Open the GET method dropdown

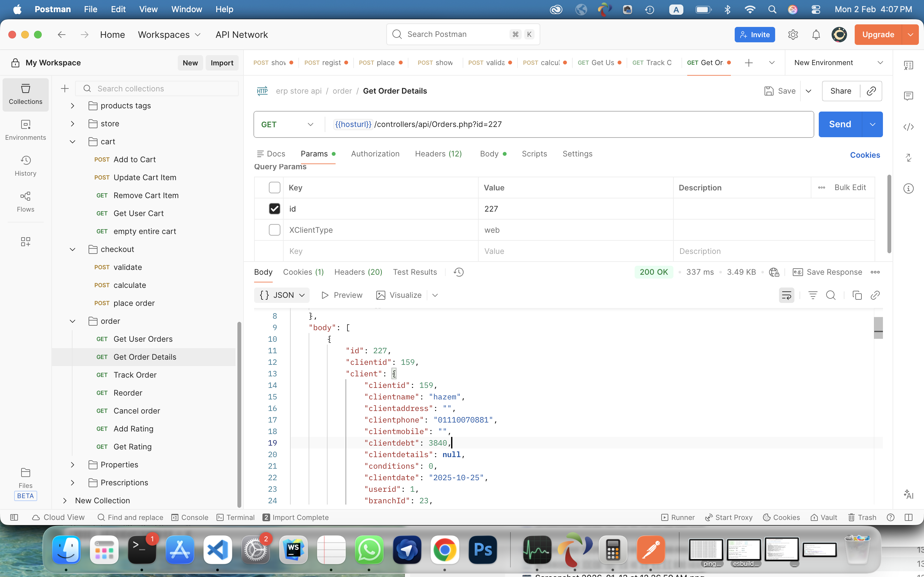pyautogui.click(x=287, y=124)
